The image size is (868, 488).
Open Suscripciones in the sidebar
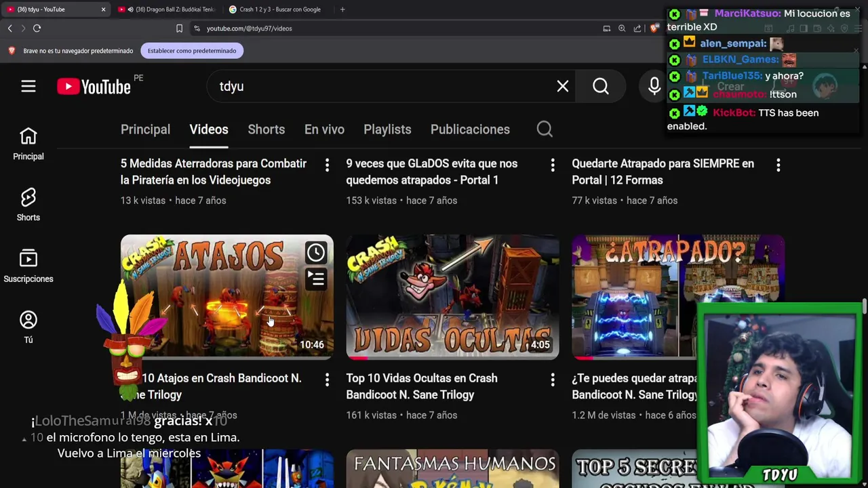point(28,266)
